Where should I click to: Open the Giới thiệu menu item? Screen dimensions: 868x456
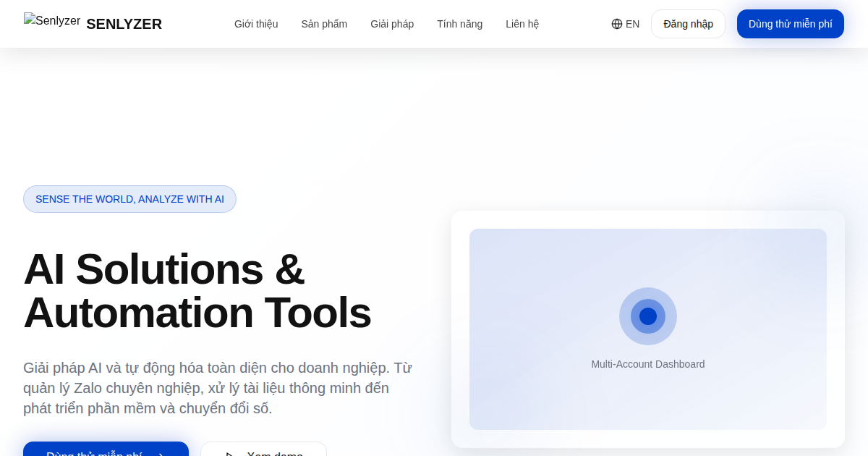click(256, 24)
